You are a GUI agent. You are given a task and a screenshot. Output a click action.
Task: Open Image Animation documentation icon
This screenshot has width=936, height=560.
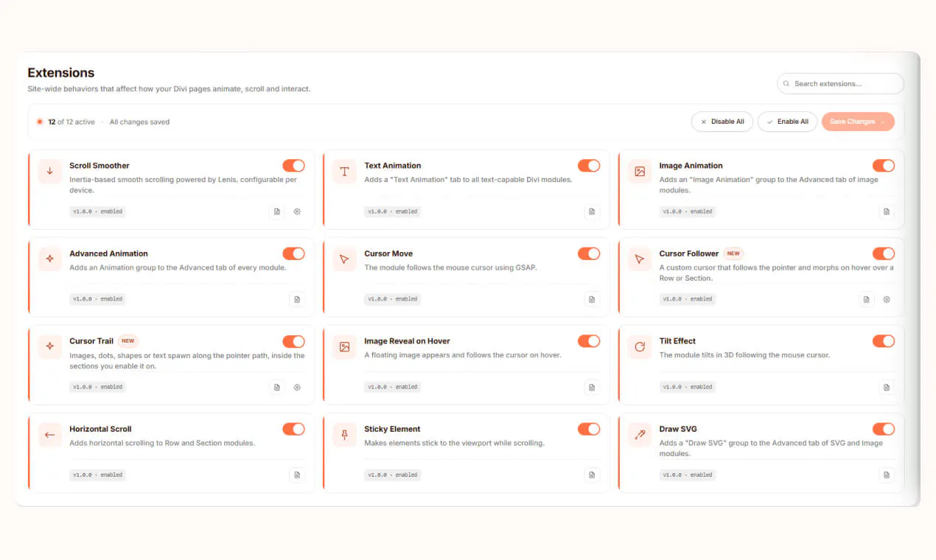coord(887,211)
